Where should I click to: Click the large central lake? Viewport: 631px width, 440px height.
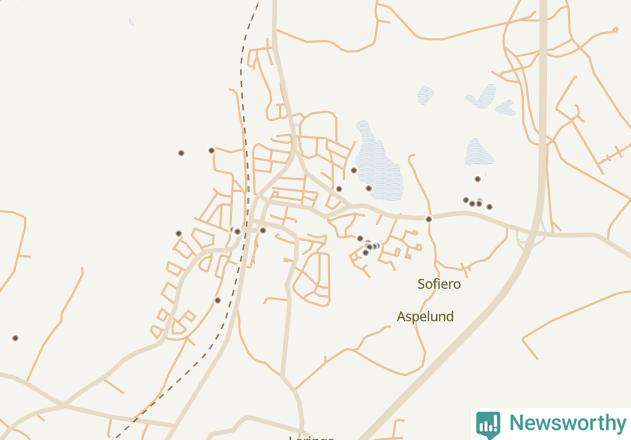[x=378, y=163]
